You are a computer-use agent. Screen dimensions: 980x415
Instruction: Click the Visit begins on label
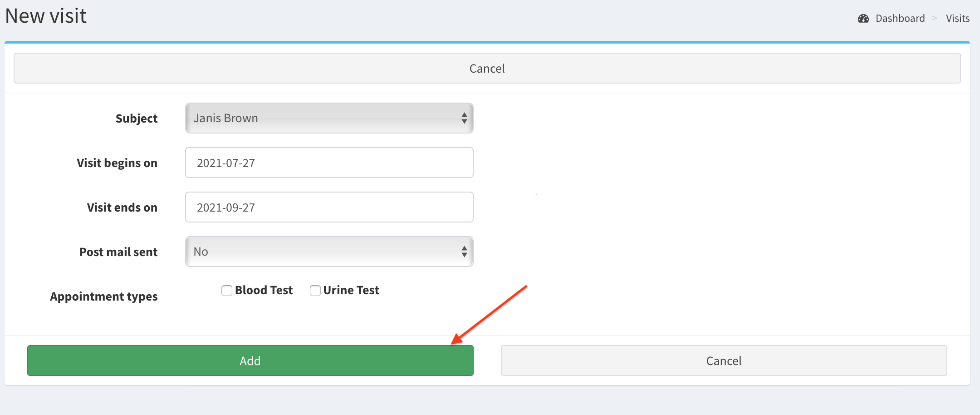(117, 163)
